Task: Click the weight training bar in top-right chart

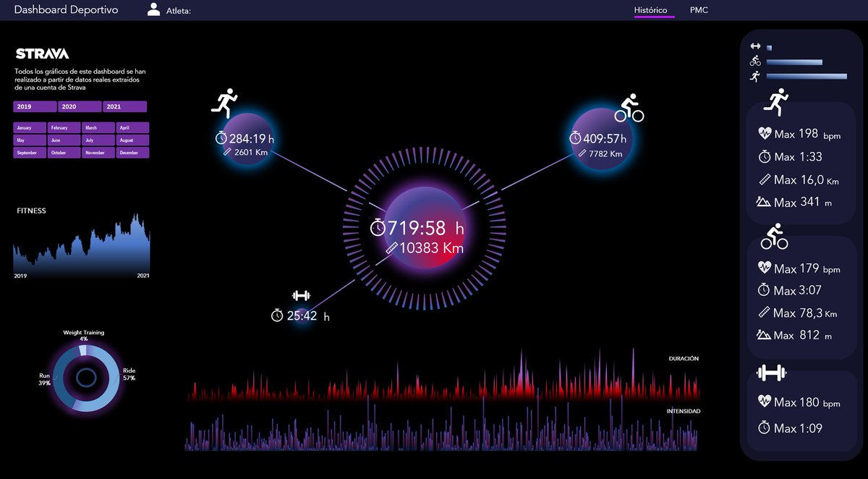Action: pyautogui.click(x=769, y=48)
